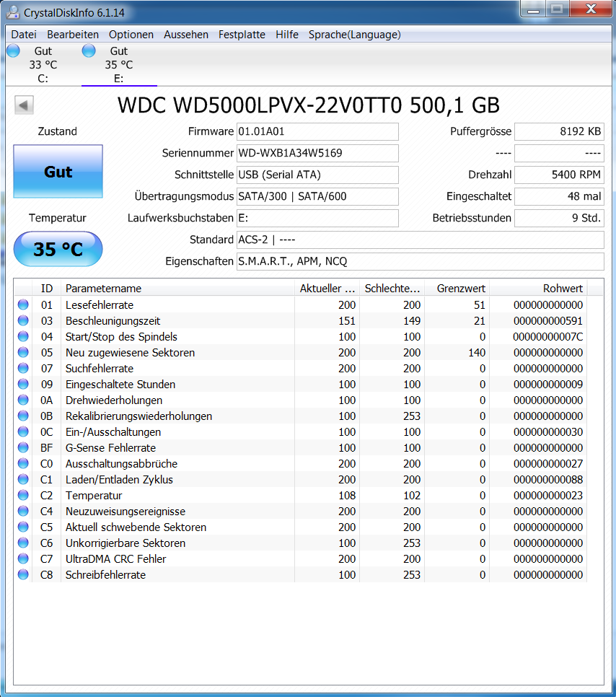Click the drive title WDC WD5000LPVX-22V0TT0
Image resolution: width=616 pixels, height=697 pixels.
[x=260, y=105]
